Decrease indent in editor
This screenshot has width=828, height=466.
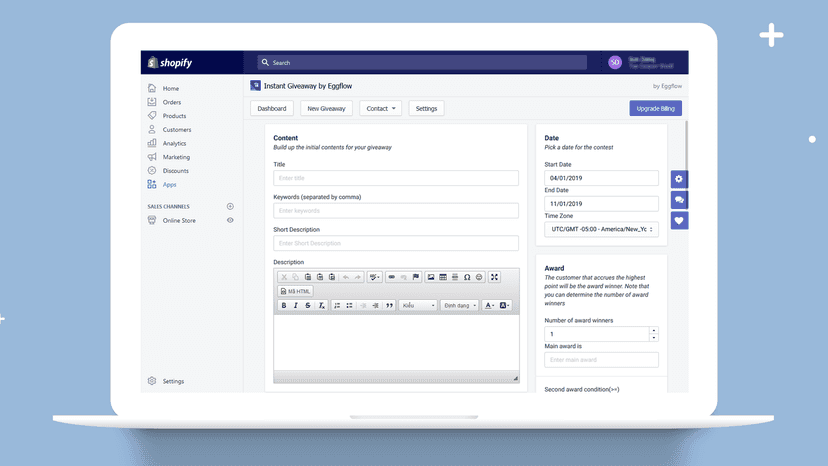[x=363, y=305]
